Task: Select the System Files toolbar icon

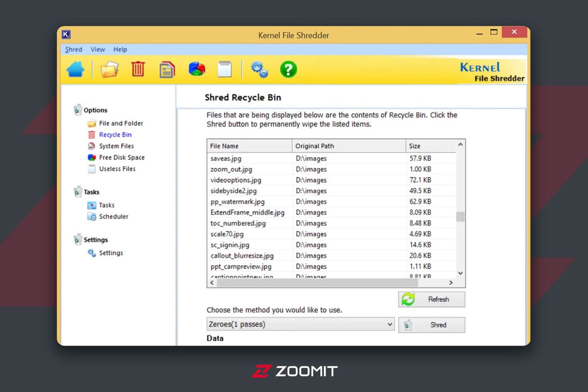Action: pyautogui.click(x=167, y=70)
